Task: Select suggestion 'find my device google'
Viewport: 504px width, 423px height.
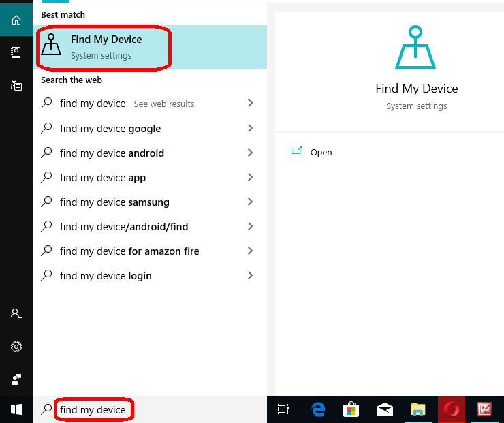Action: tap(150, 128)
